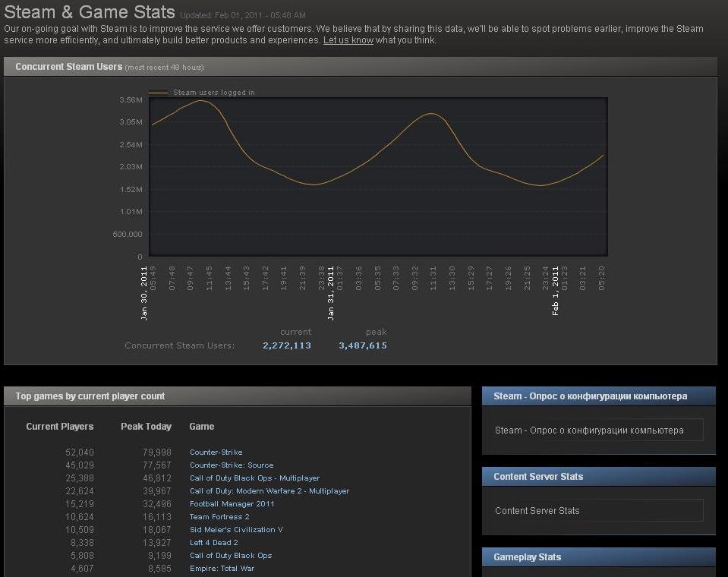Image resolution: width=728 pixels, height=577 pixels.
Task: Click the peak users value 3,487,615
Action: click(363, 345)
